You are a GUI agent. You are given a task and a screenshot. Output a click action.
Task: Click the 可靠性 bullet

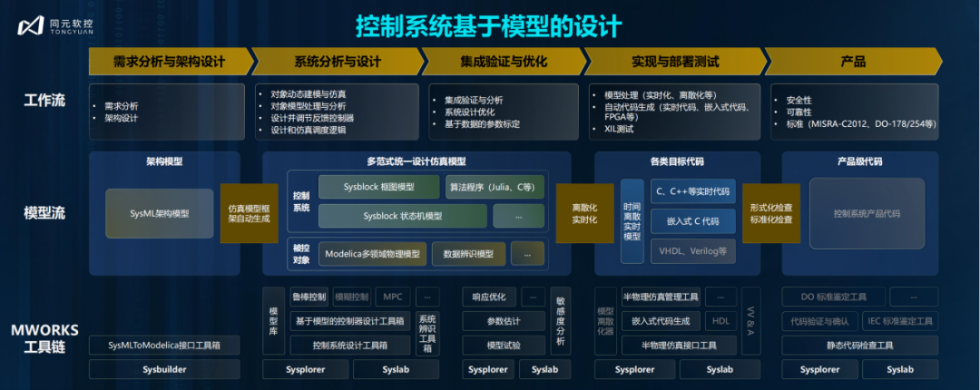(x=799, y=112)
